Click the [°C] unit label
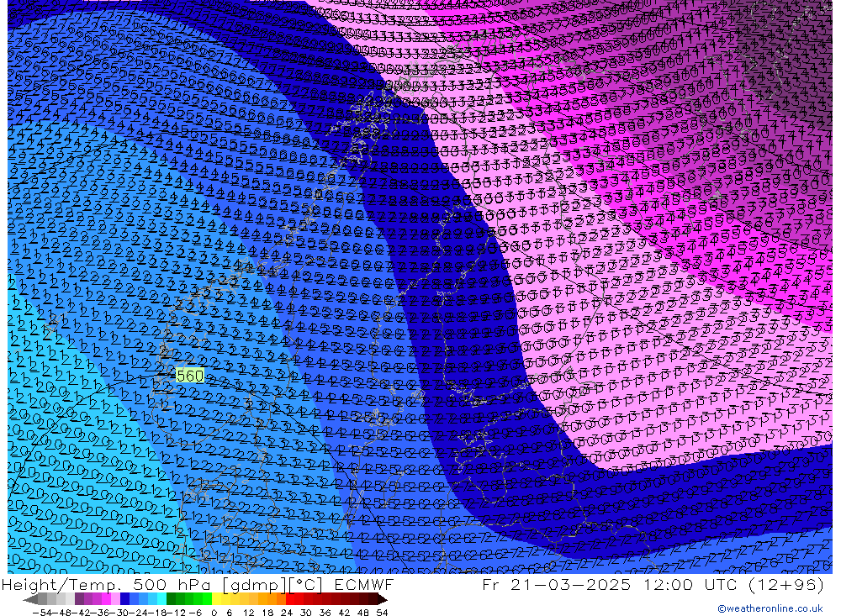Screen dimensions: 841x616 (x=305, y=585)
